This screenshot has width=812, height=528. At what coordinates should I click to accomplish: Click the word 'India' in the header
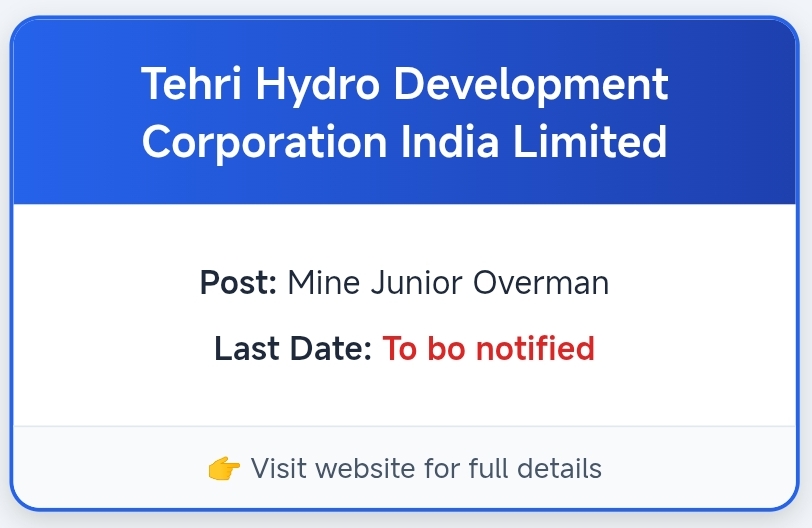click(x=450, y=141)
